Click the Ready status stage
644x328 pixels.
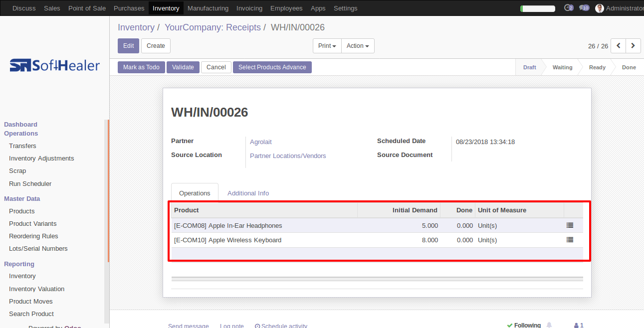pos(597,67)
